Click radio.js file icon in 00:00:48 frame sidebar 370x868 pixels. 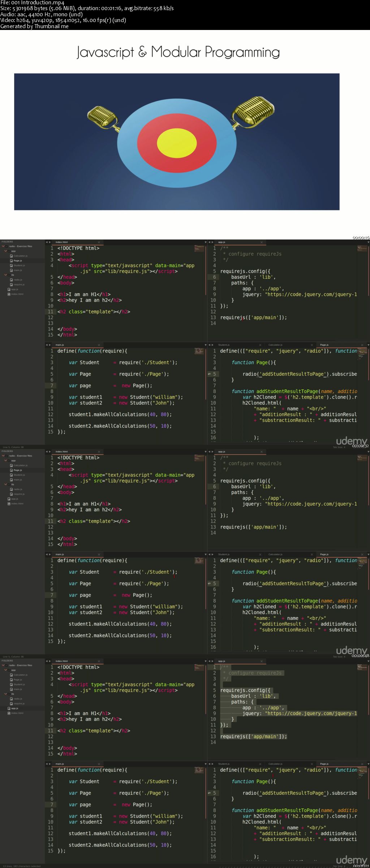coord(11,489)
